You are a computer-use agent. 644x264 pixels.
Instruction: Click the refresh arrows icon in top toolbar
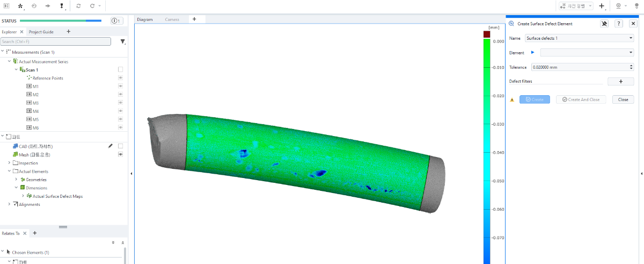point(79,6)
